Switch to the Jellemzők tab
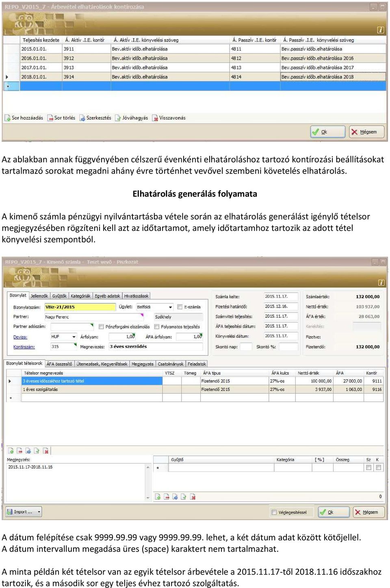 pos(39,296)
